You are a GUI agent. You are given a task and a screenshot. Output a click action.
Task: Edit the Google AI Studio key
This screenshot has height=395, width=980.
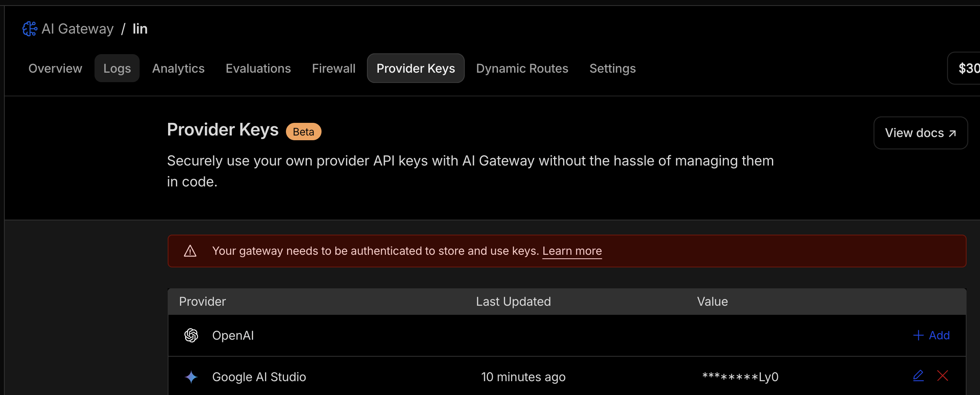click(918, 376)
